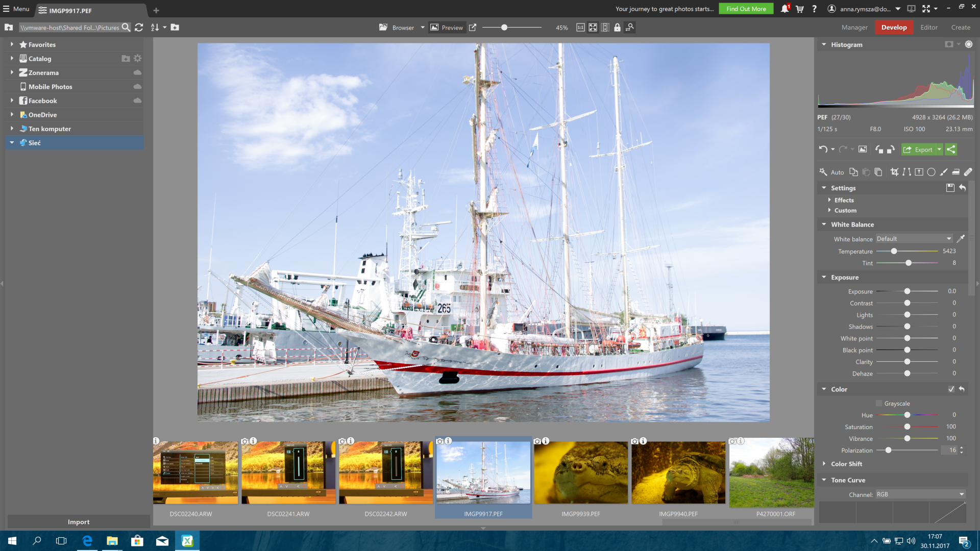Viewport: 980px width, 551px height.
Task: Select the Radial Filter circle tool
Action: [x=931, y=172]
